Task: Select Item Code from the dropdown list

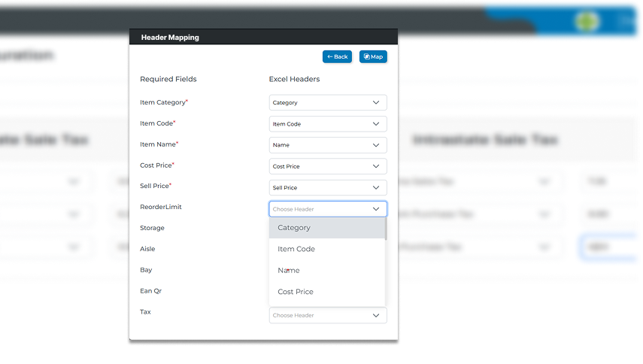Action: click(x=327, y=249)
